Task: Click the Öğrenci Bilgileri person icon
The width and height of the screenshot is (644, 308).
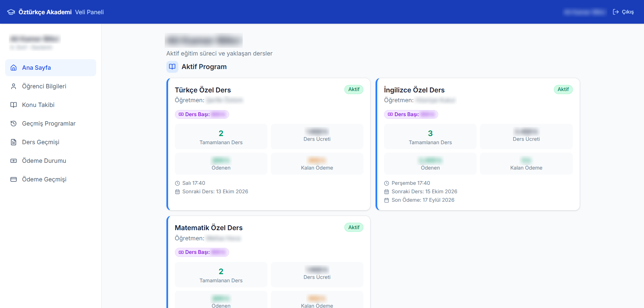Action: pos(14,86)
